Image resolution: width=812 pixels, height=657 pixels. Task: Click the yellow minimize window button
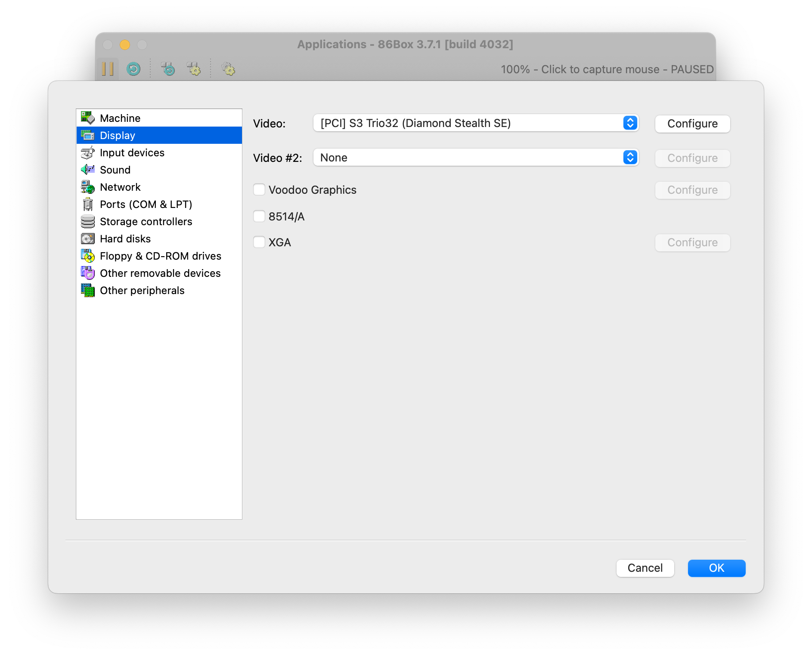[125, 45]
